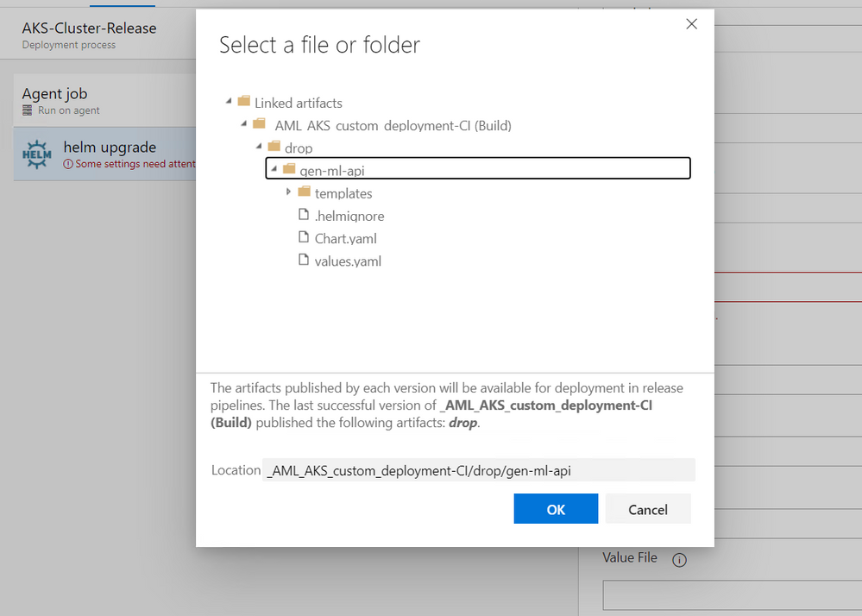Collapse the Linked artifacts tree arrow
The width and height of the screenshot is (862, 616).
pos(229,101)
